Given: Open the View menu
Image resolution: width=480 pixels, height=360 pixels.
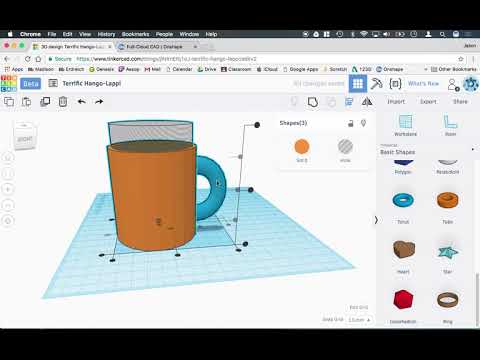Looking at the screenshot, I should 85,34.
